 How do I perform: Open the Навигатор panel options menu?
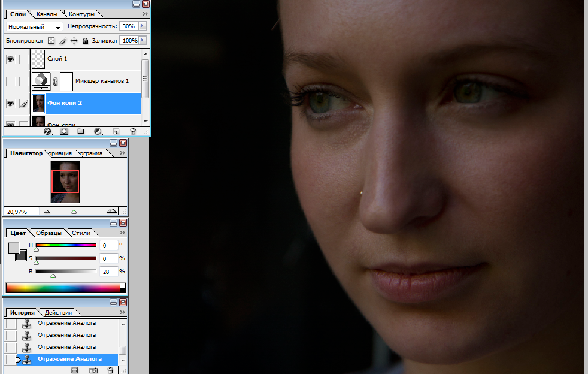tap(122, 153)
